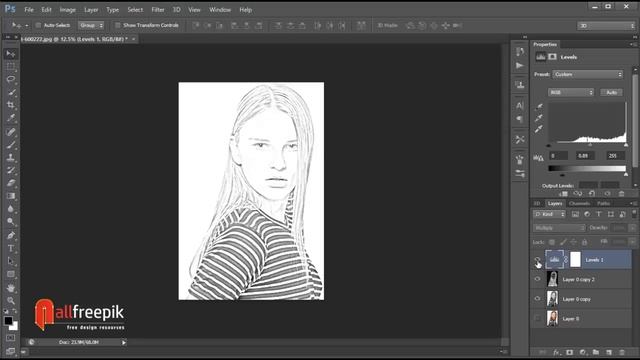Select the Eraser tool
The image size is (640, 360).
[11, 183]
